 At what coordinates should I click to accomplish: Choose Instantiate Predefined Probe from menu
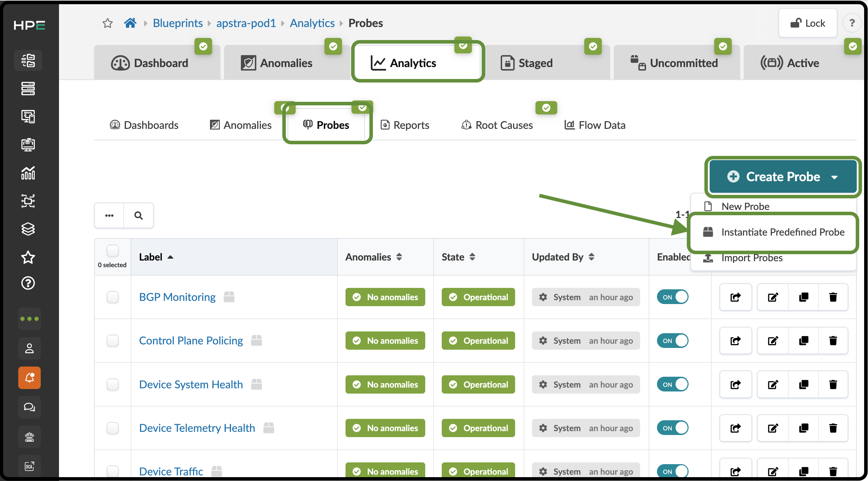(x=774, y=232)
